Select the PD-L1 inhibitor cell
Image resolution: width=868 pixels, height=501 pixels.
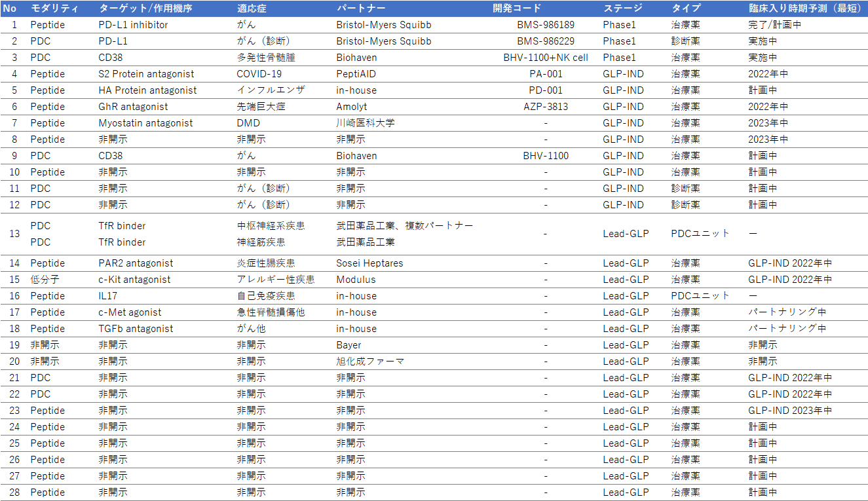pos(133,25)
